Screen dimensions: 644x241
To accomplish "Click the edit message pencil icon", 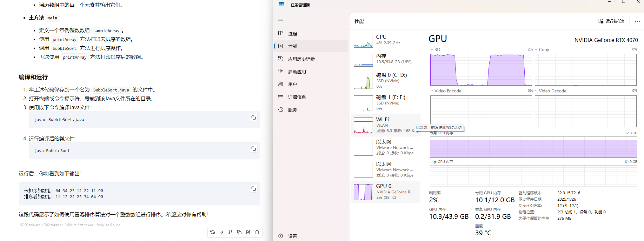I will 248,232.
